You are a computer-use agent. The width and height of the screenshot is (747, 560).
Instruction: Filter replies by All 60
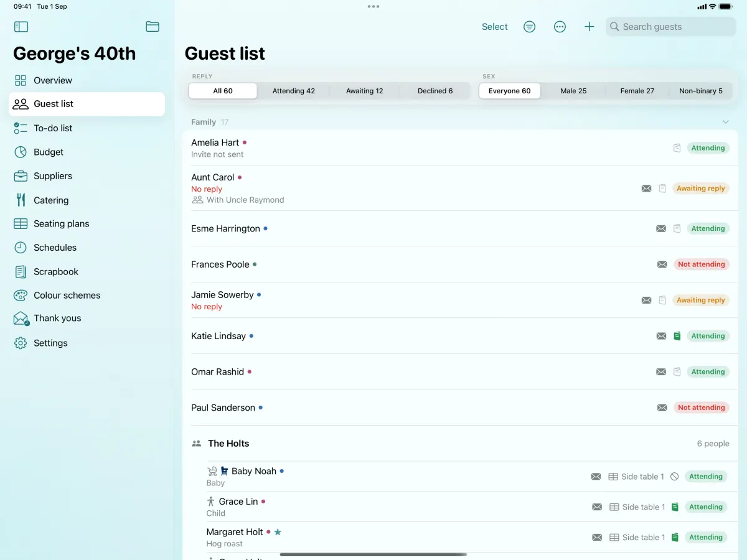(x=223, y=91)
